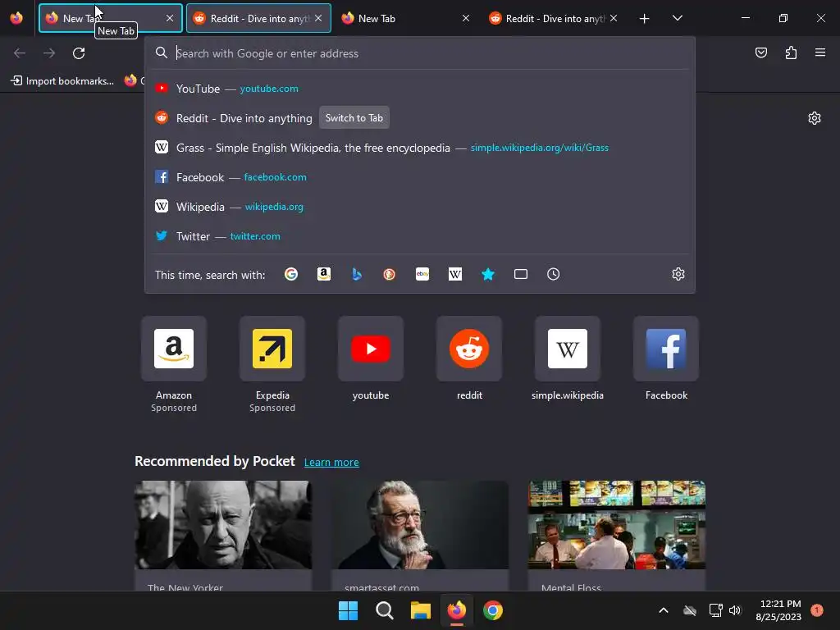The width and height of the screenshot is (840, 630).
Task: Search this time with Google icon
Action: click(x=291, y=274)
